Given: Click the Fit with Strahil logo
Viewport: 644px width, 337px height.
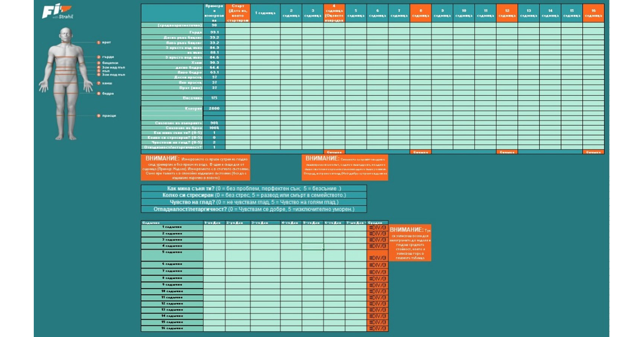Looking at the screenshot, I should click(57, 12).
